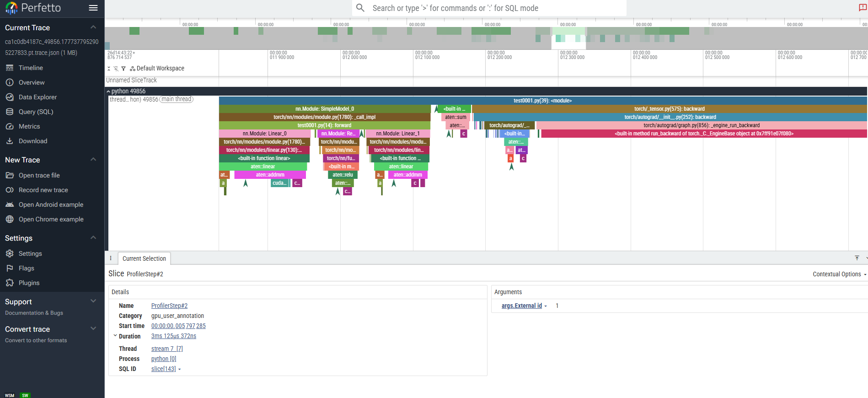Screen dimensions: 868x398
Task: Select the nn.Module: Linear_1 slice
Action: click(398, 134)
